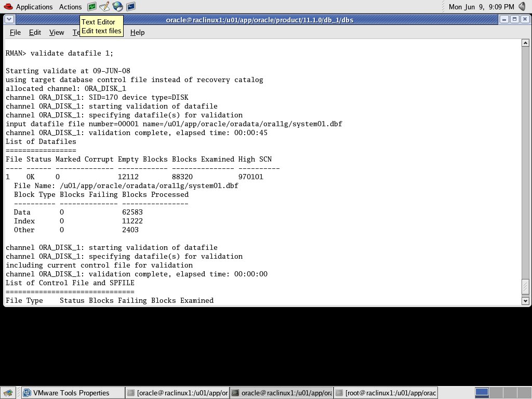Close the oracle@raclinux1 terminal window
532x399 pixels.
click(525, 19)
